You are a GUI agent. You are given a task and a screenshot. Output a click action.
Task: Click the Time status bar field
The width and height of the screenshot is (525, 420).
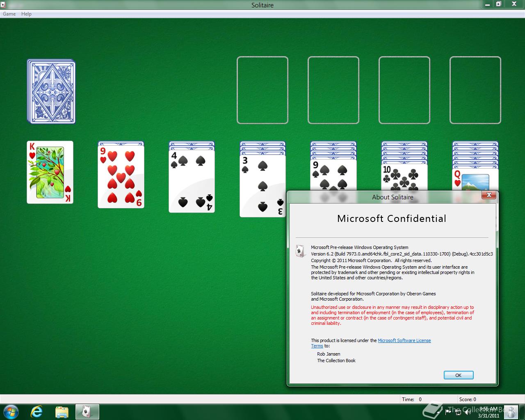[x=429, y=399]
